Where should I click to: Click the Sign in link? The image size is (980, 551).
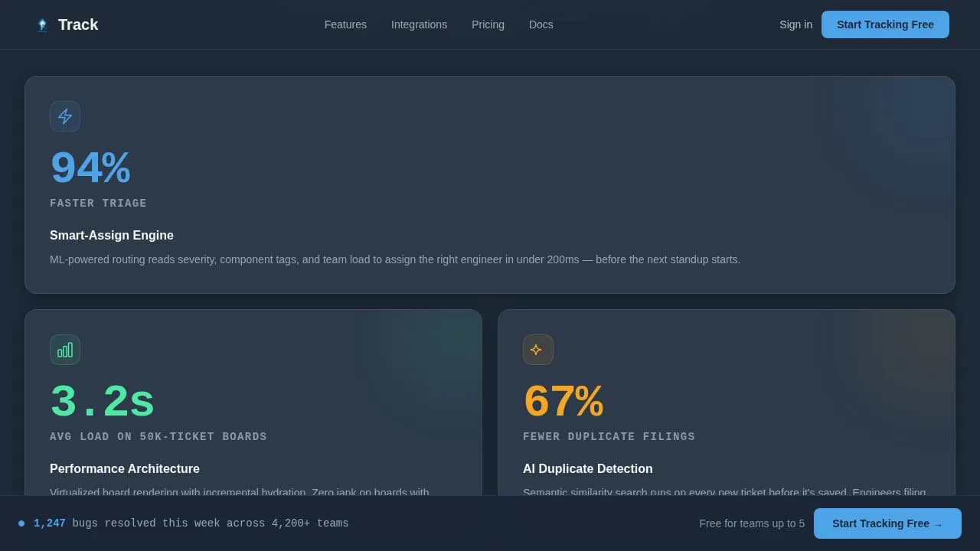(795, 24)
